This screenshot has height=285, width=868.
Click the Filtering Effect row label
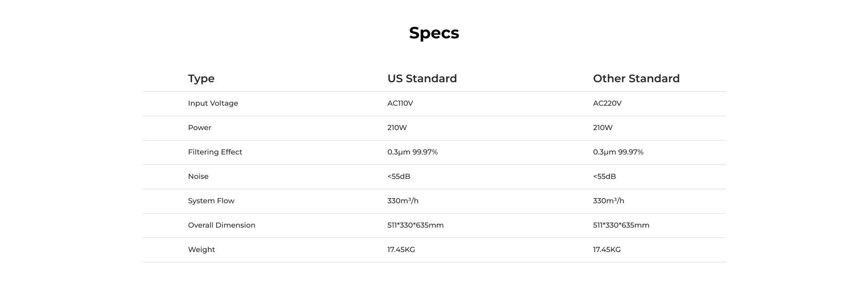[215, 152]
